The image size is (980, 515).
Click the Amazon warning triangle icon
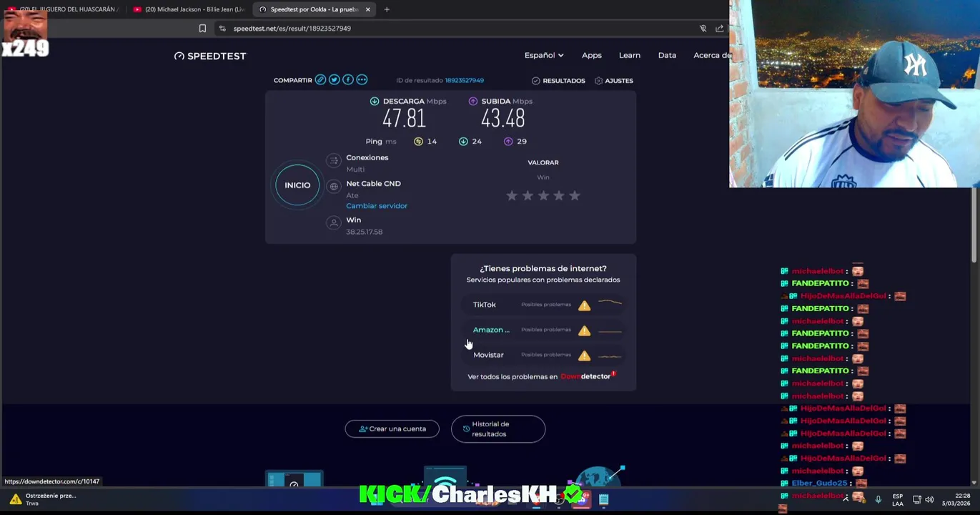point(584,330)
